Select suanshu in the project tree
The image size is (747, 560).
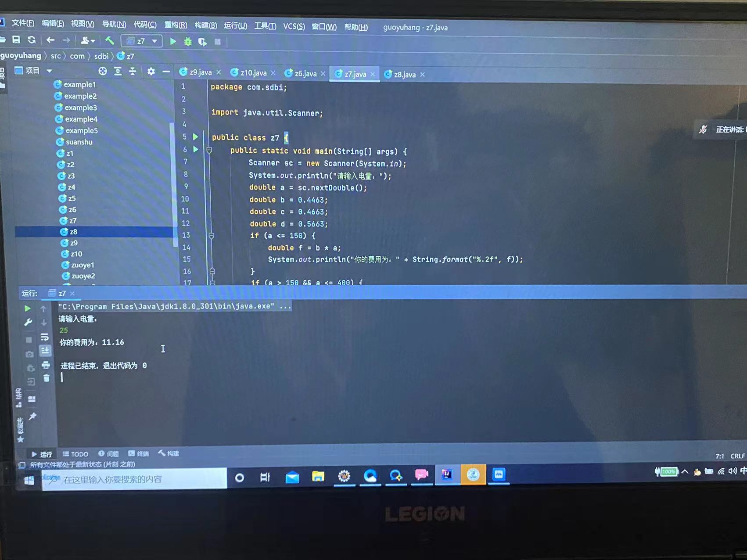tap(74, 142)
